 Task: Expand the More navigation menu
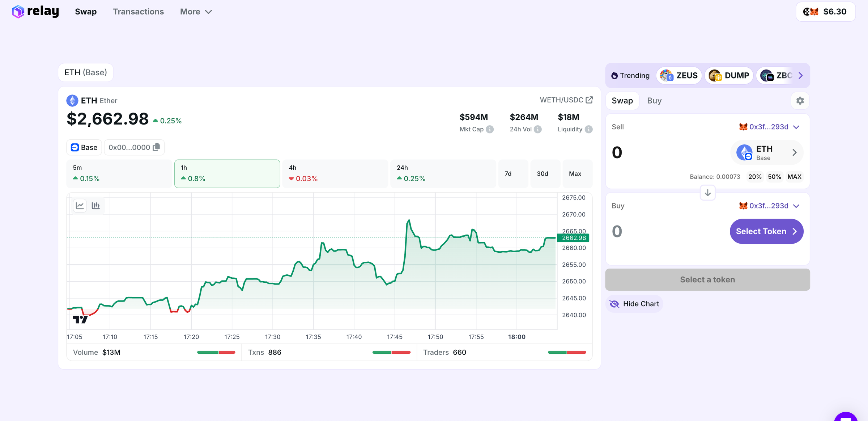click(x=196, y=11)
